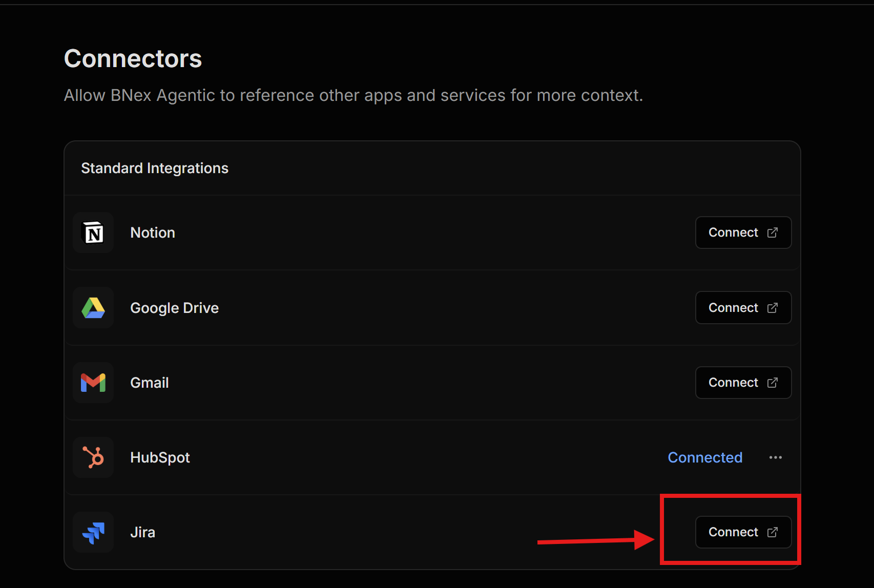874x588 pixels.
Task: Click the HubSpot row label
Action: (160, 457)
